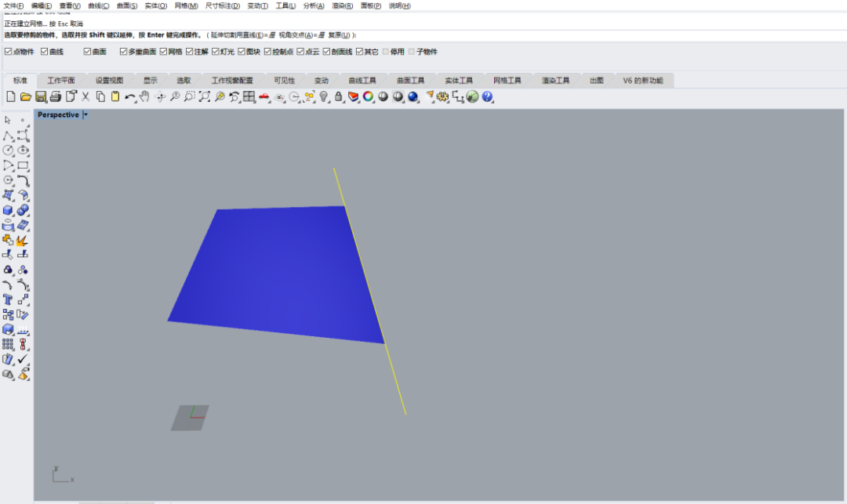Click the Lock padlock icon

click(339, 96)
